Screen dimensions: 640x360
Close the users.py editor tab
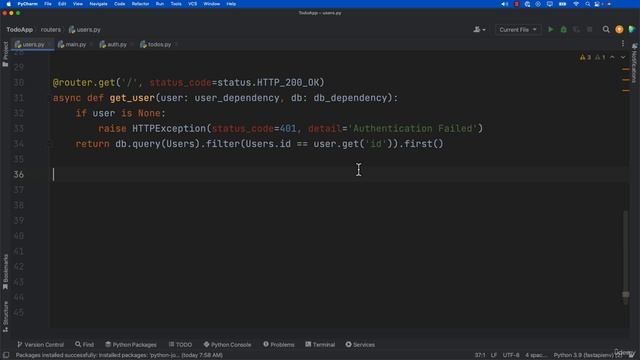[x=50, y=44]
